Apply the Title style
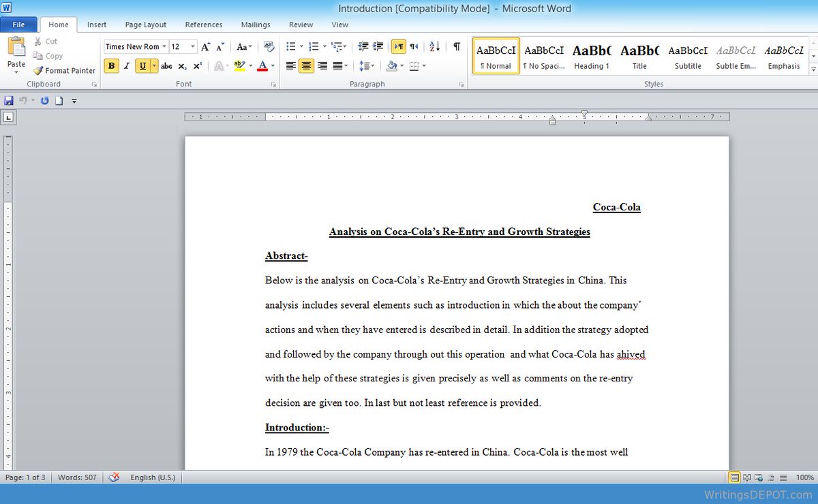The image size is (818, 504). coord(639,56)
